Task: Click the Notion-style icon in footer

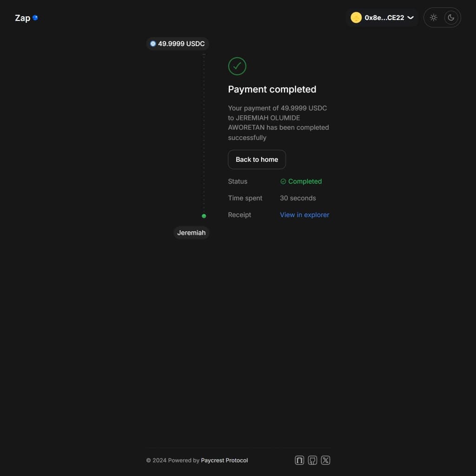Action: point(299,460)
